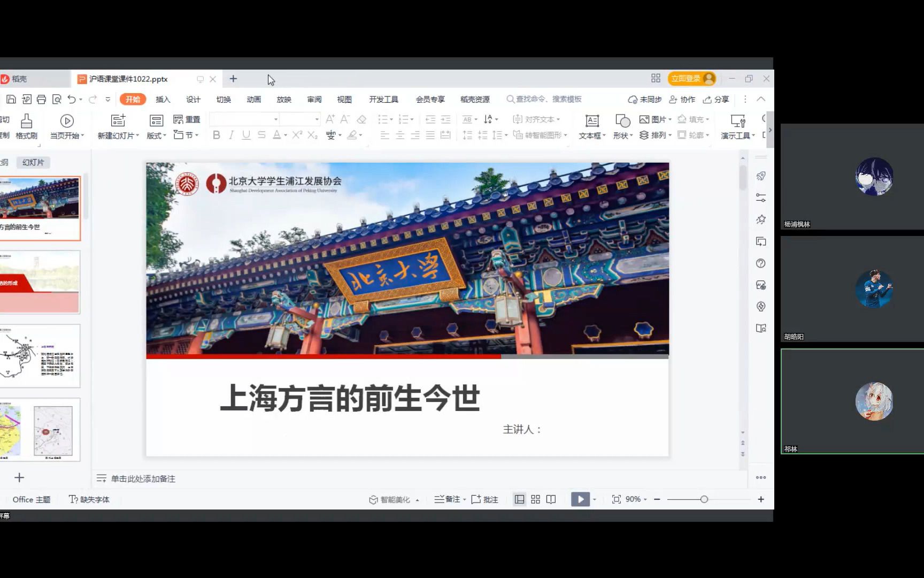Open the settings sliders icon in right sidebar

[x=761, y=197]
